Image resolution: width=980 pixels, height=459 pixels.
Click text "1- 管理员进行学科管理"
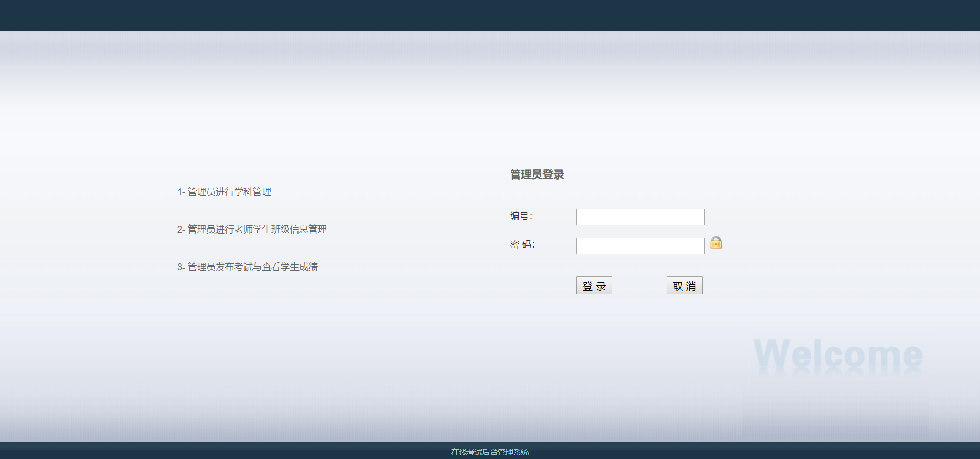[224, 192]
